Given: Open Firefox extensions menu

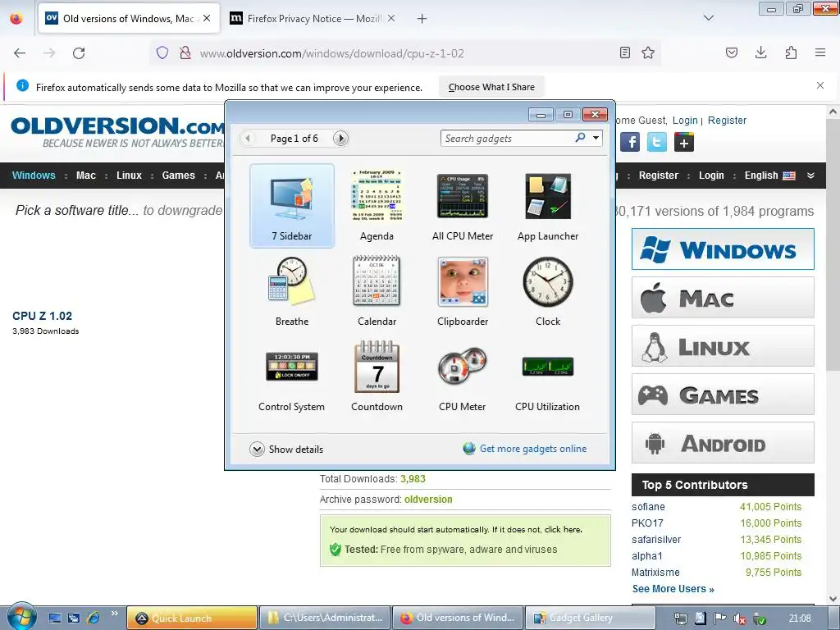Looking at the screenshot, I should [x=791, y=52].
